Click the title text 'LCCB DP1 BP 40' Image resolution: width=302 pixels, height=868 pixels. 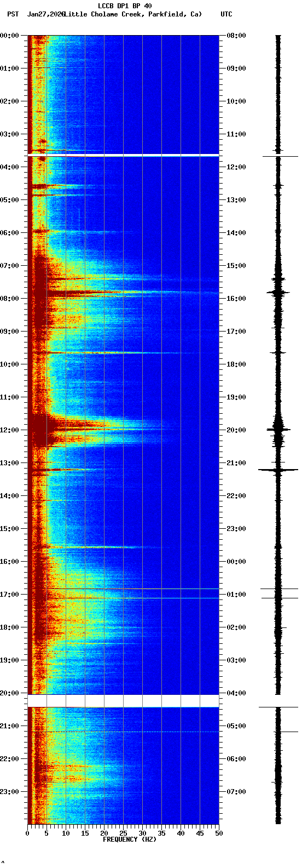tap(125, 6)
